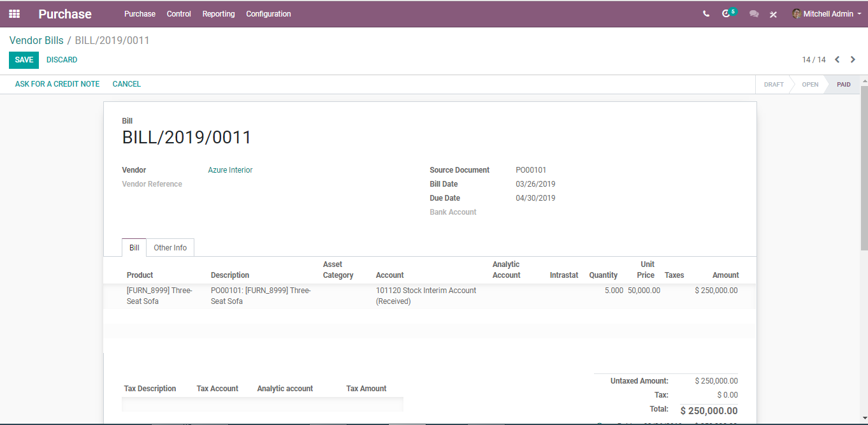Click the Tax Account column header
This screenshot has height=425, width=868.
click(217, 389)
